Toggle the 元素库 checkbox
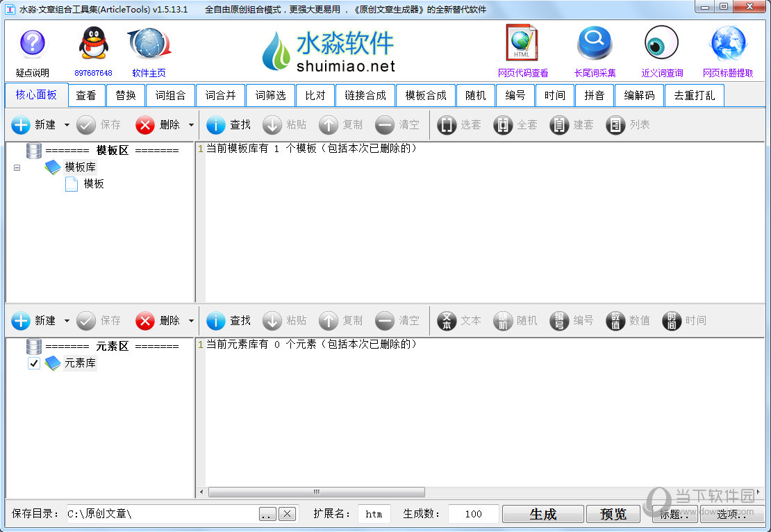This screenshot has height=532, width=771. click(x=33, y=363)
